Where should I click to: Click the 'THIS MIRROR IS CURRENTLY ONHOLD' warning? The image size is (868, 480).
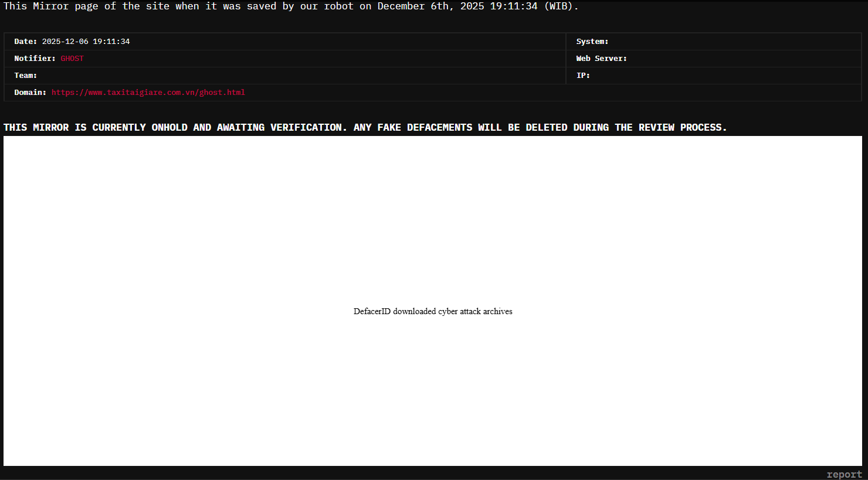[x=95, y=128]
